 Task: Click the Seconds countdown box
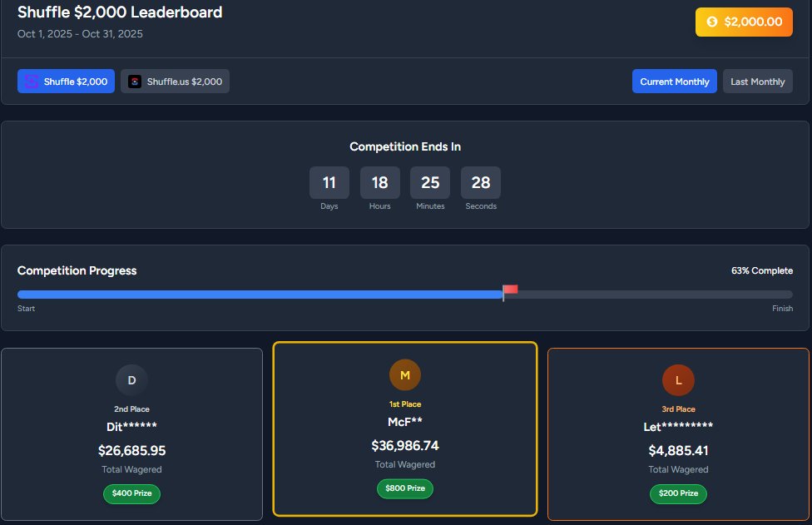point(481,182)
